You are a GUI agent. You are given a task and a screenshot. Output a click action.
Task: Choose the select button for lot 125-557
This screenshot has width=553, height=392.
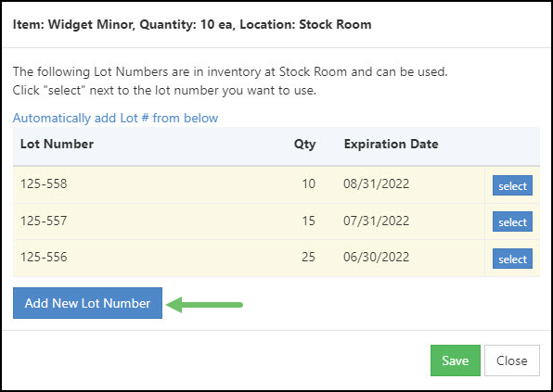point(512,221)
